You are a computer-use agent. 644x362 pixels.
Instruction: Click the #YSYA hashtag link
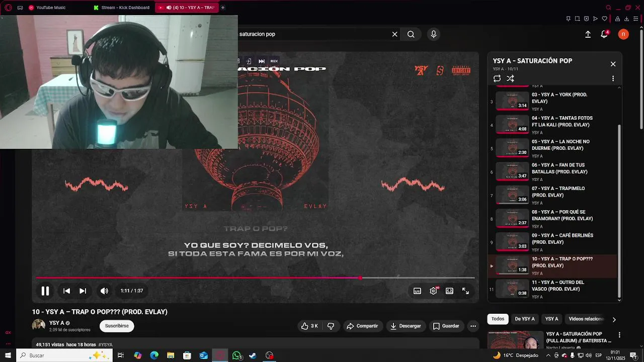click(105, 345)
